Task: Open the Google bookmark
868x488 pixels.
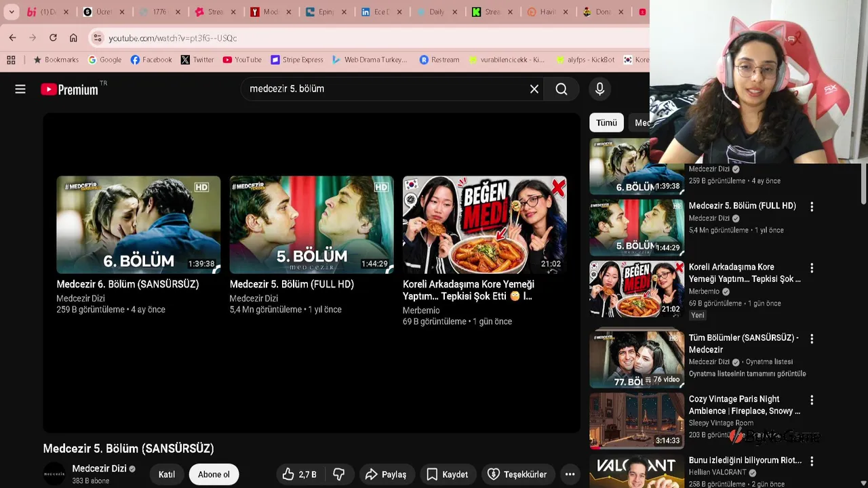Action: pyautogui.click(x=105, y=60)
